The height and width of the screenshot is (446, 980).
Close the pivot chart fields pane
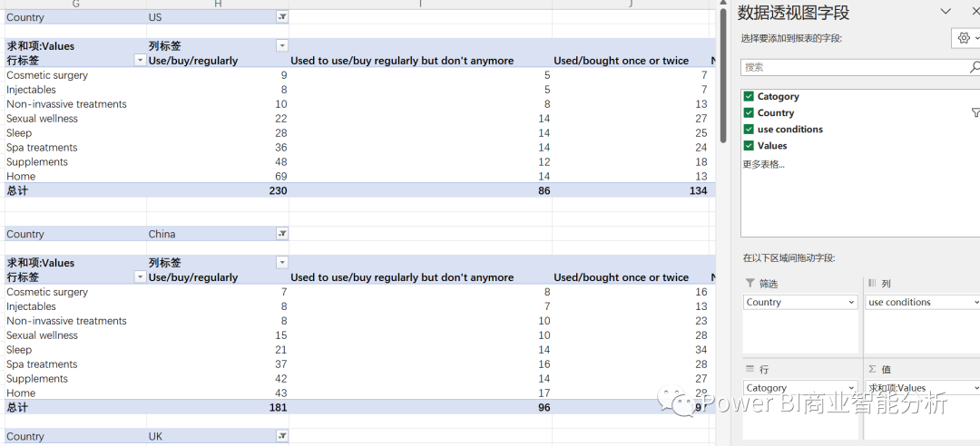pyautogui.click(x=975, y=11)
